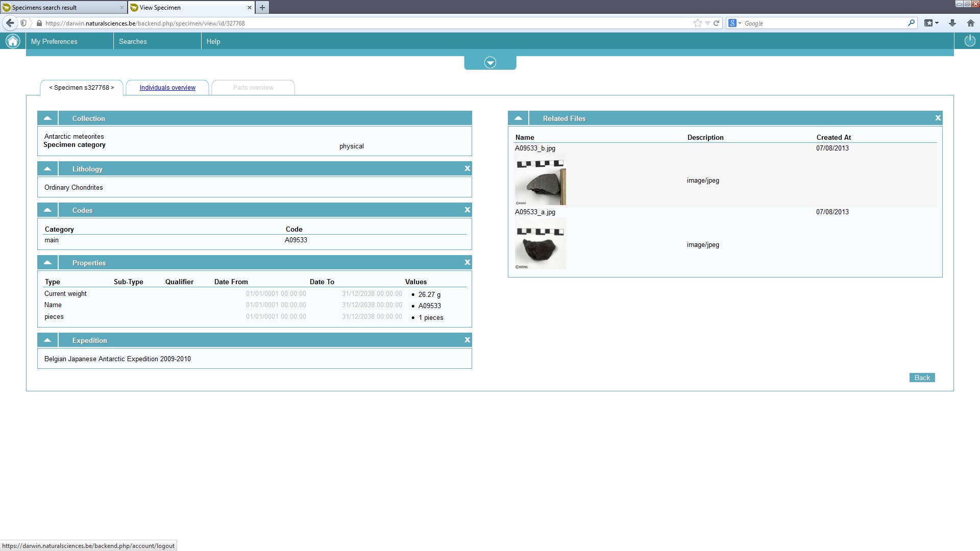Viewport: 980px width, 551px height.
Task: Bookmark the page with the star icon
Action: 697,23
